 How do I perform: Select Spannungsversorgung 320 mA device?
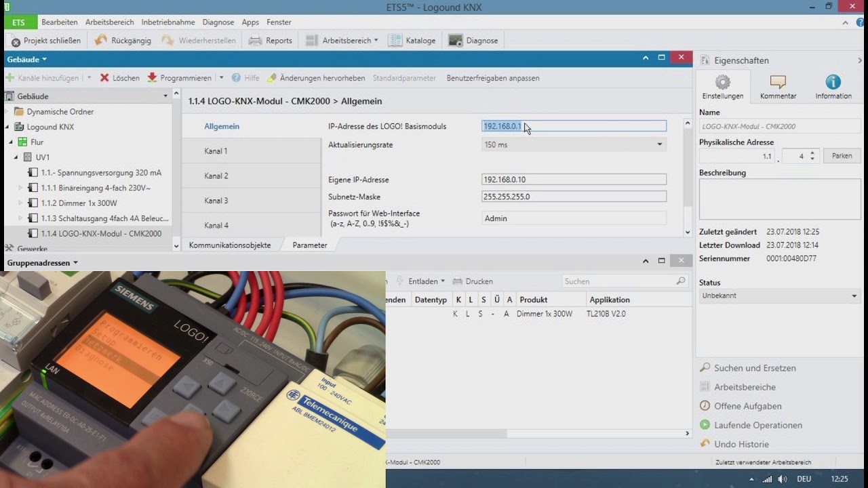click(x=94, y=173)
